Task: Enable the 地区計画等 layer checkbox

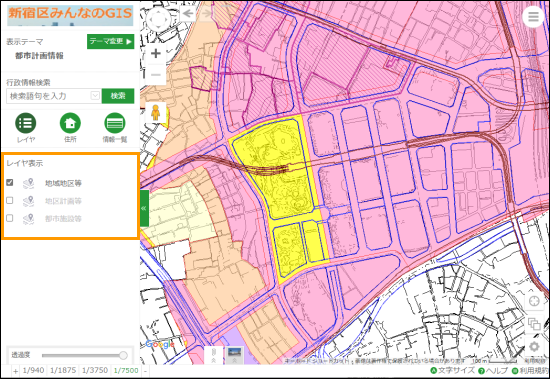Action: click(10, 200)
